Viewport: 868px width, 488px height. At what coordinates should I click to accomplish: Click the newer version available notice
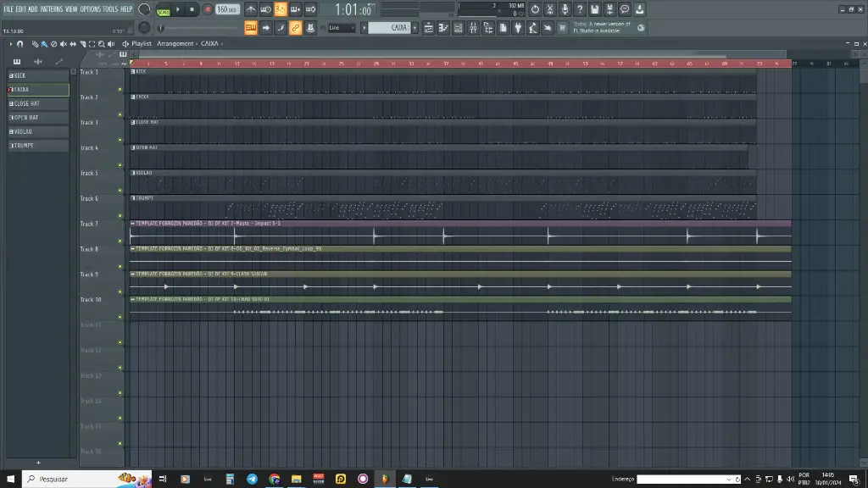[603, 28]
